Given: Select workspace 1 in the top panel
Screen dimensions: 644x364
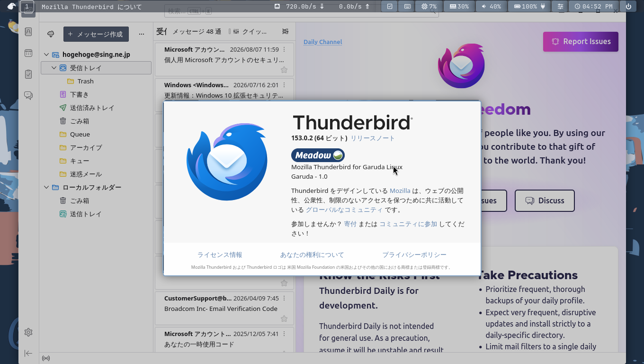Looking at the screenshot, I should [x=27, y=6].
